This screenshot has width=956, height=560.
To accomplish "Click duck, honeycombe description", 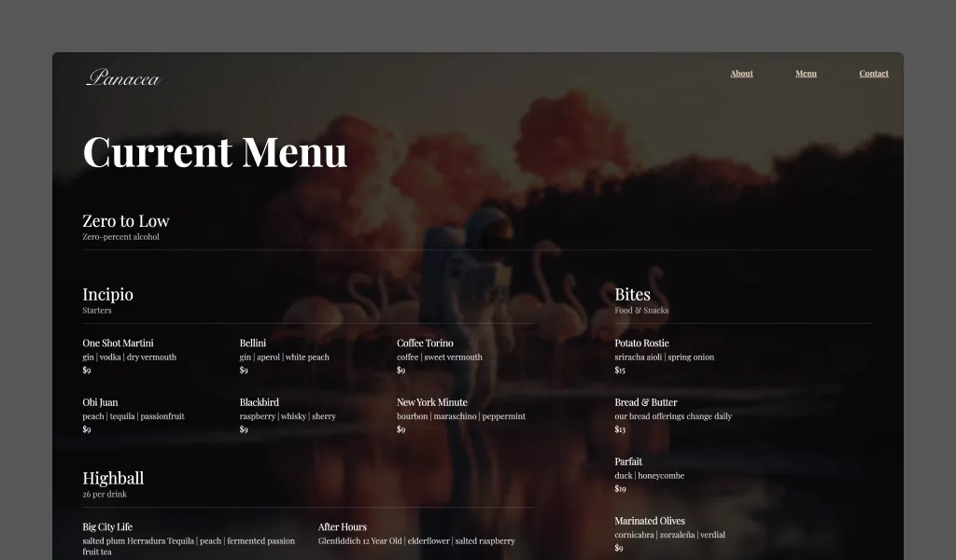I will coord(650,475).
